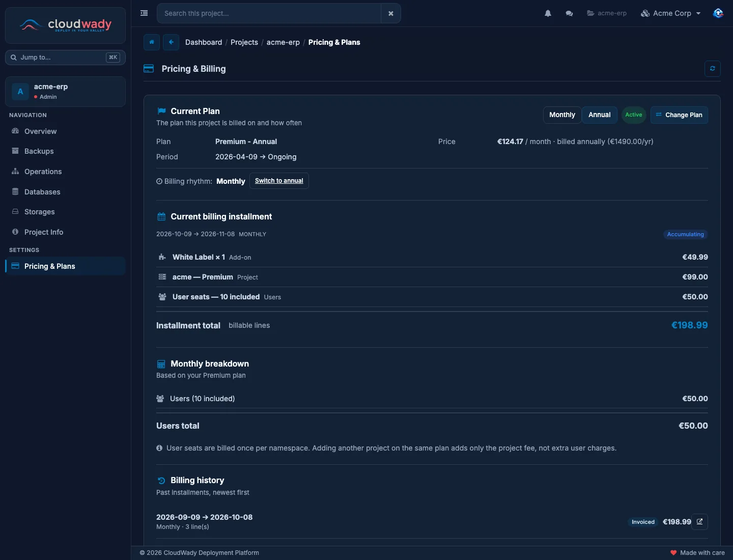733x560 pixels.
Task: Open Project Info page
Action: click(65, 232)
